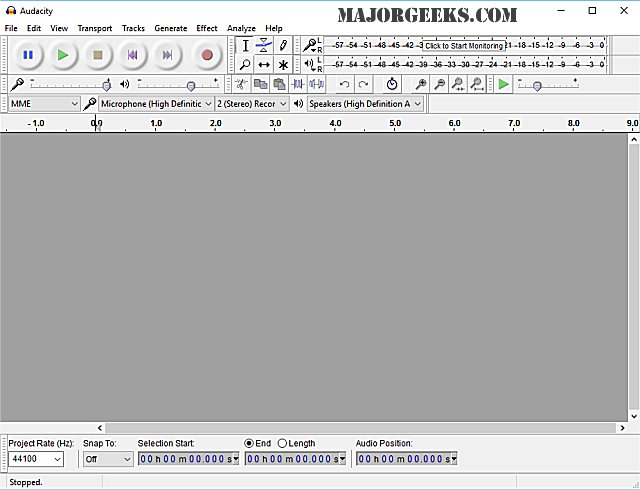Click the green Play button
Viewport: 640px width, 490px height.
click(62, 55)
